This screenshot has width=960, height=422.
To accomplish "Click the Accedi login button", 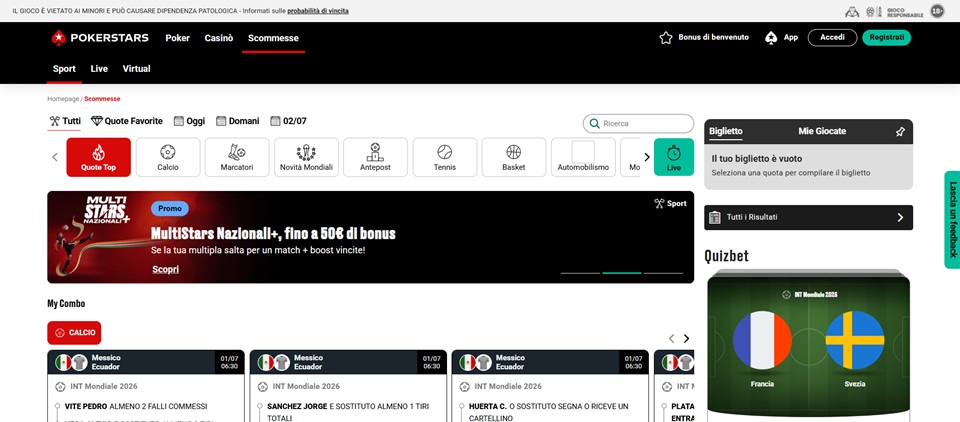I will 833,37.
